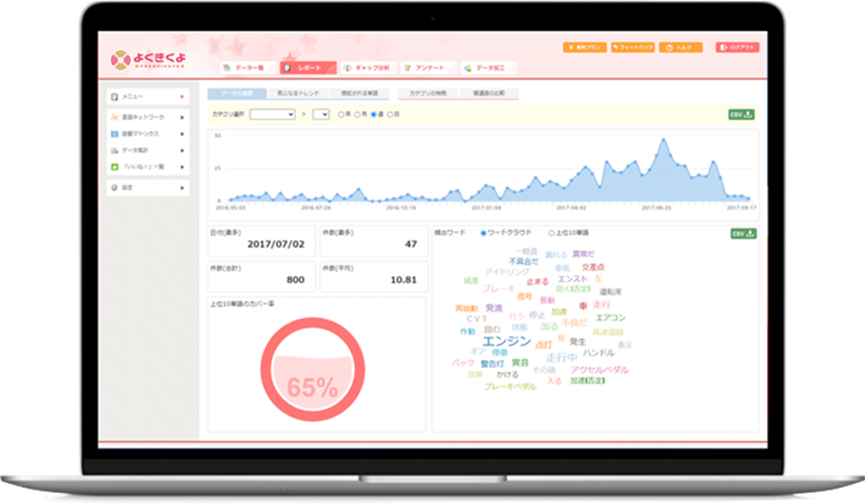Click the green like icon beside いいね一覧
Image resolution: width=865 pixels, height=504 pixels.
pos(115,167)
